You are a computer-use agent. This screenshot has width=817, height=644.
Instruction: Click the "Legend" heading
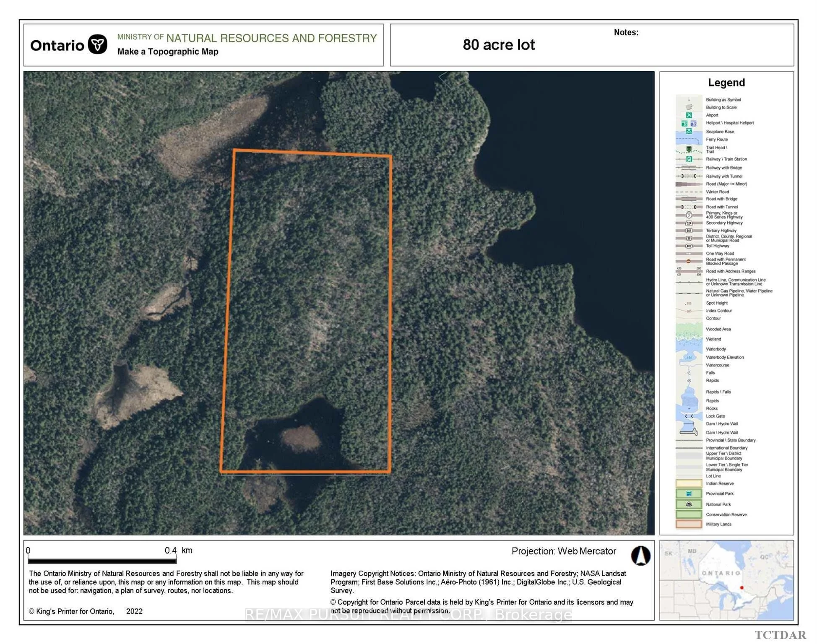(x=726, y=83)
